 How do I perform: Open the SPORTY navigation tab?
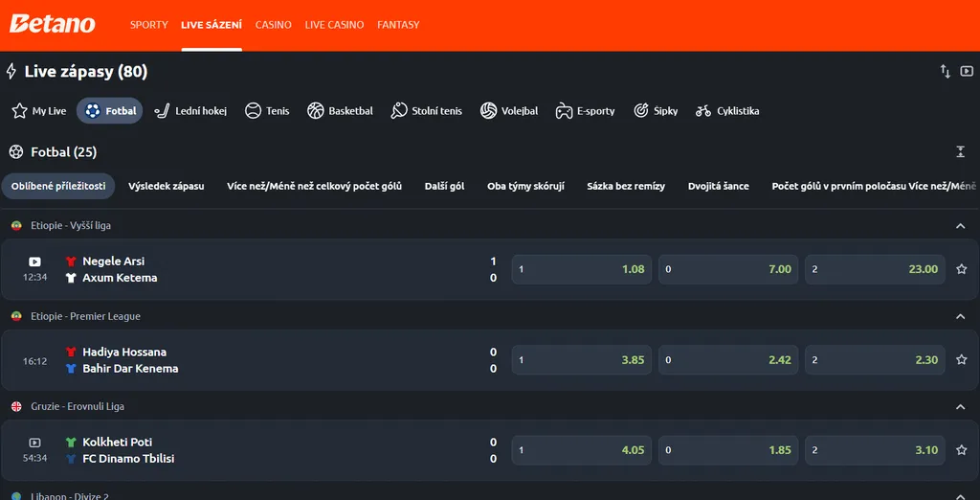pyautogui.click(x=148, y=24)
